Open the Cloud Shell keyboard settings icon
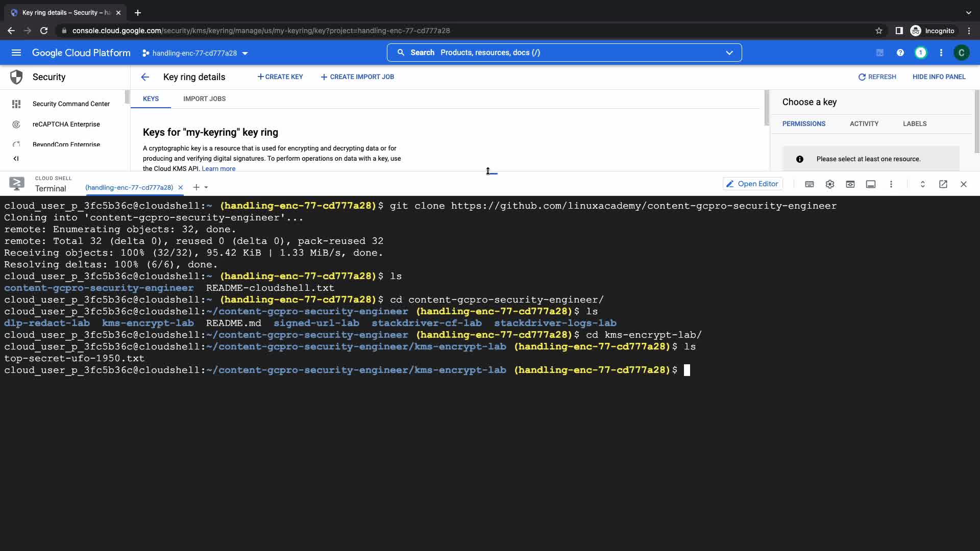 click(x=810, y=184)
